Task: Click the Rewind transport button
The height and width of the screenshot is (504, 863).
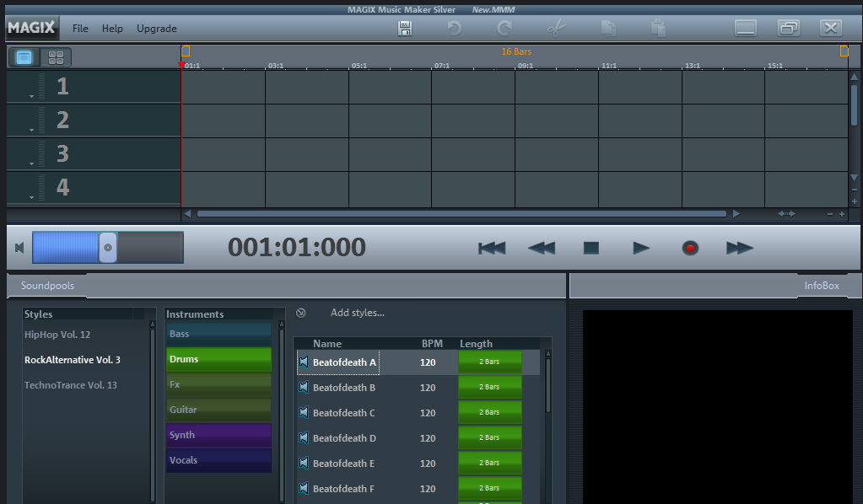Action: [542, 248]
